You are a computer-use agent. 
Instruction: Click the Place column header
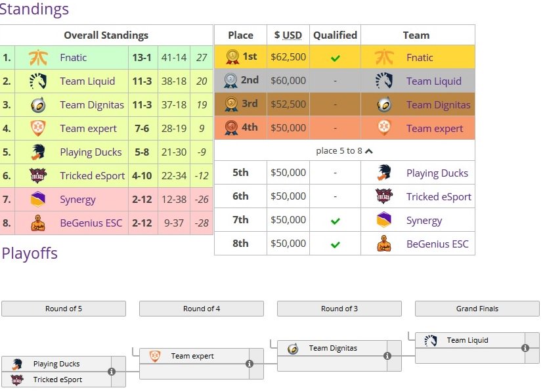point(240,35)
